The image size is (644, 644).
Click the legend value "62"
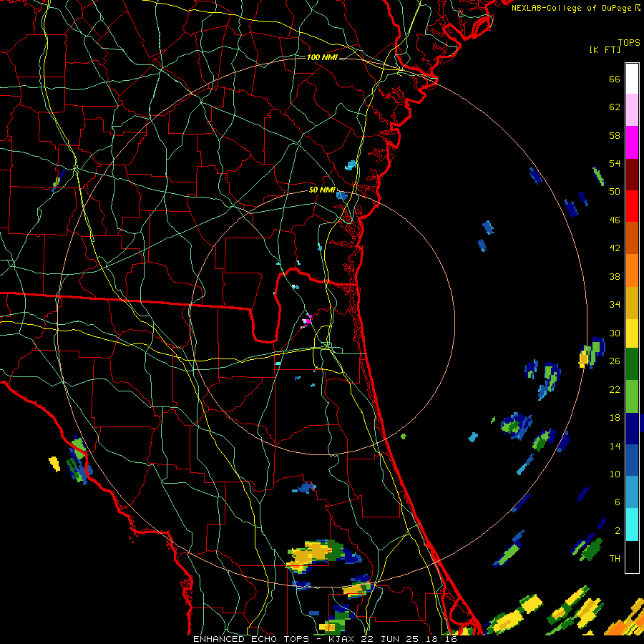(615, 107)
